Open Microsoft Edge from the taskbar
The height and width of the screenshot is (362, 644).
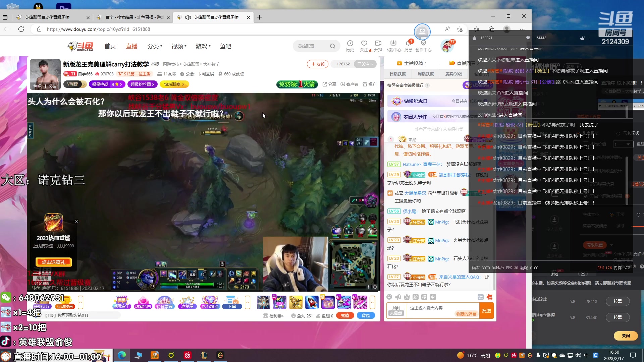pos(122,355)
